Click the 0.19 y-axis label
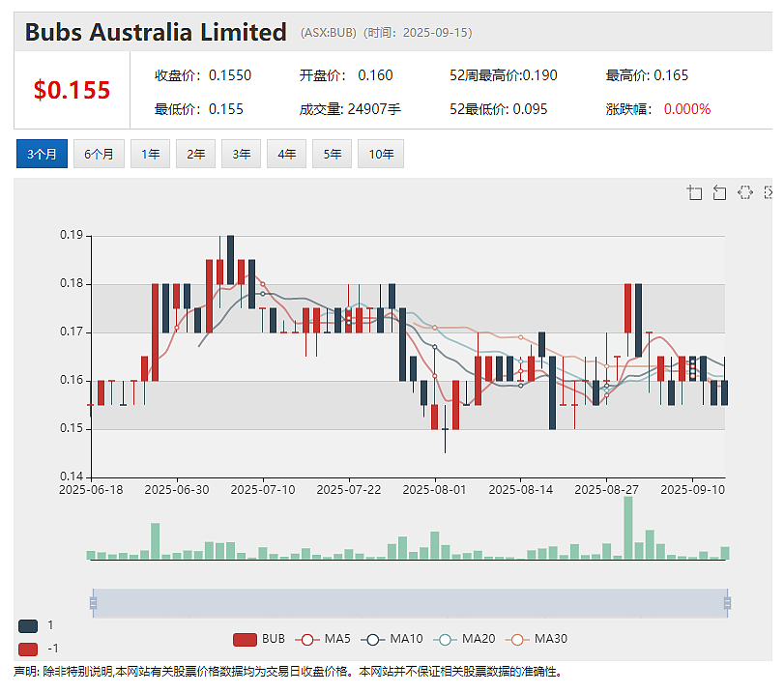The image size is (784, 693). pyautogui.click(x=72, y=235)
